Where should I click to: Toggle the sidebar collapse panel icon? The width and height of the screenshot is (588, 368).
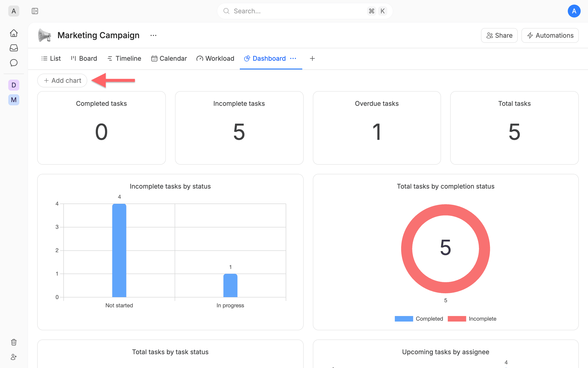point(35,11)
